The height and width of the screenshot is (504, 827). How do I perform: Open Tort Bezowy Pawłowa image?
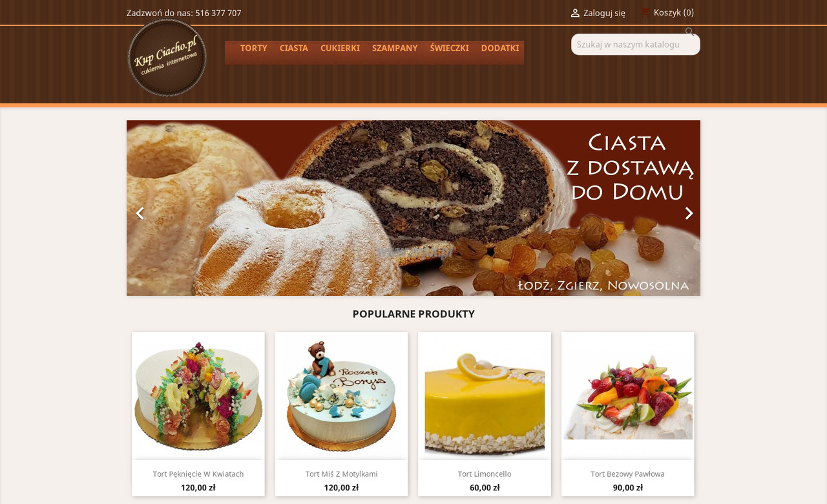click(628, 395)
